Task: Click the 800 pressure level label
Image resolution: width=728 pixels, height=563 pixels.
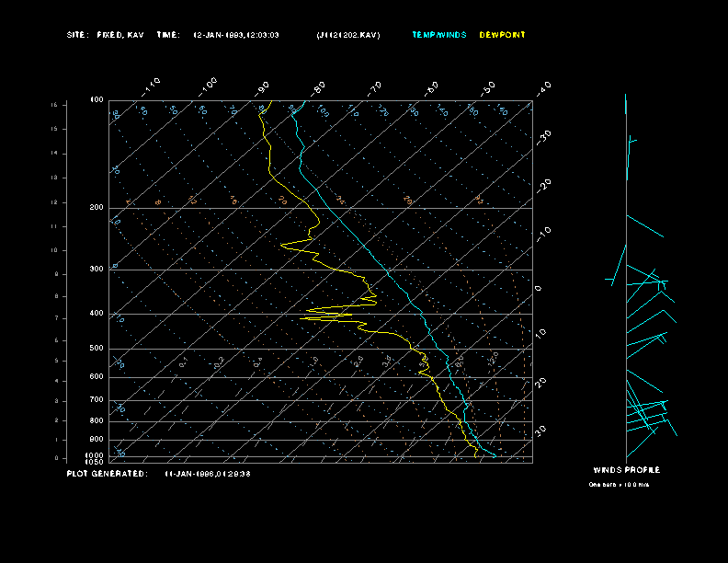Action: point(97,420)
